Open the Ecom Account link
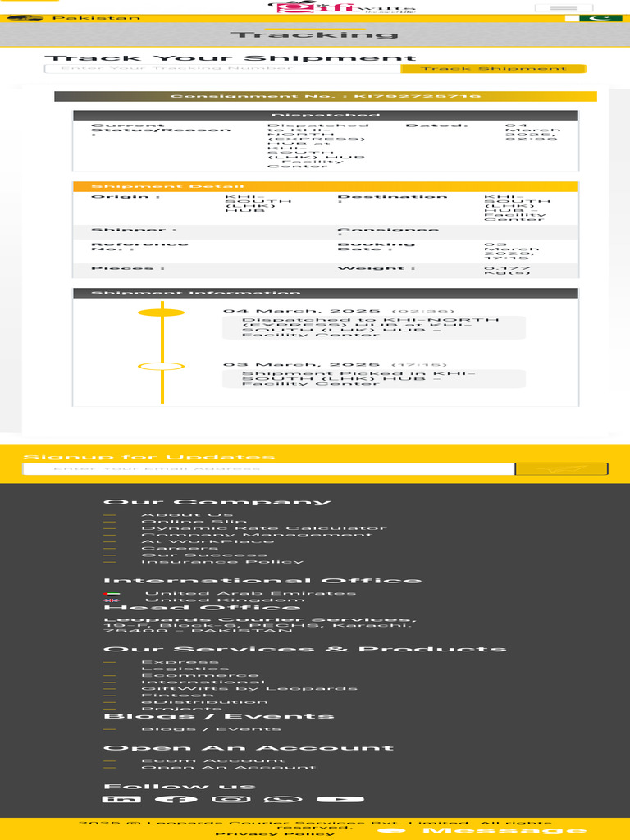Screen dimensions: 630x840 [x=212, y=760]
